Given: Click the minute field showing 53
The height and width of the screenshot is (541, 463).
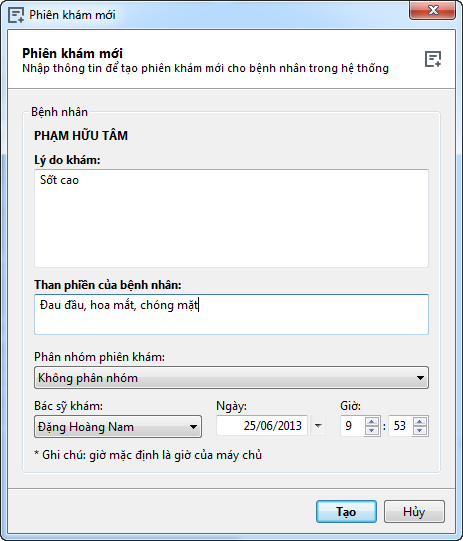Looking at the screenshot, I should (x=401, y=426).
